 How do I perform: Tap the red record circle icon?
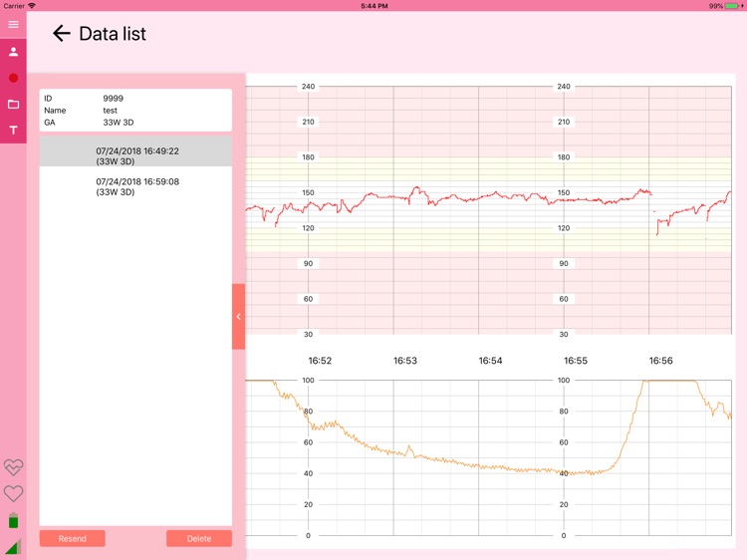click(13, 78)
